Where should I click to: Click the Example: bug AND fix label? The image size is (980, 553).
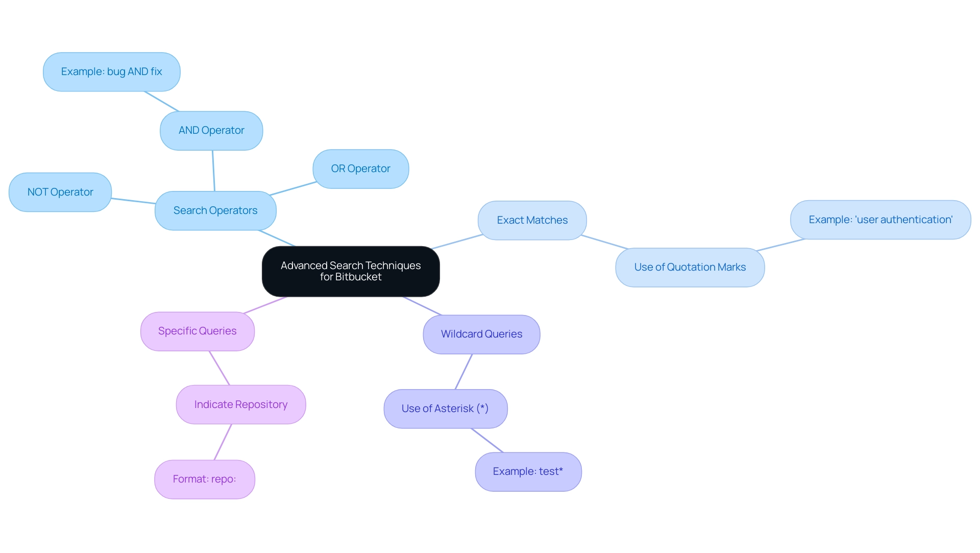[x=111, y=71]
